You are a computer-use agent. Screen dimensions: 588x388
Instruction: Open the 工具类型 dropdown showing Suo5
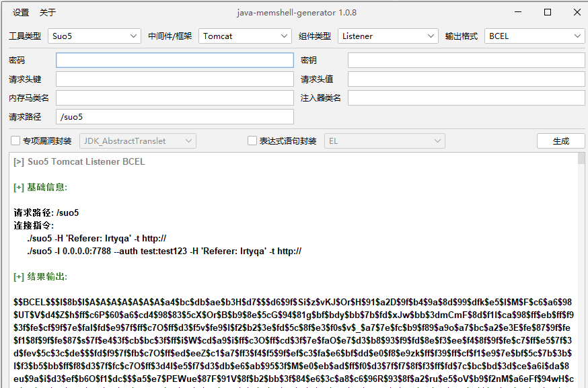pyautogui.click(x=94, y=36)
